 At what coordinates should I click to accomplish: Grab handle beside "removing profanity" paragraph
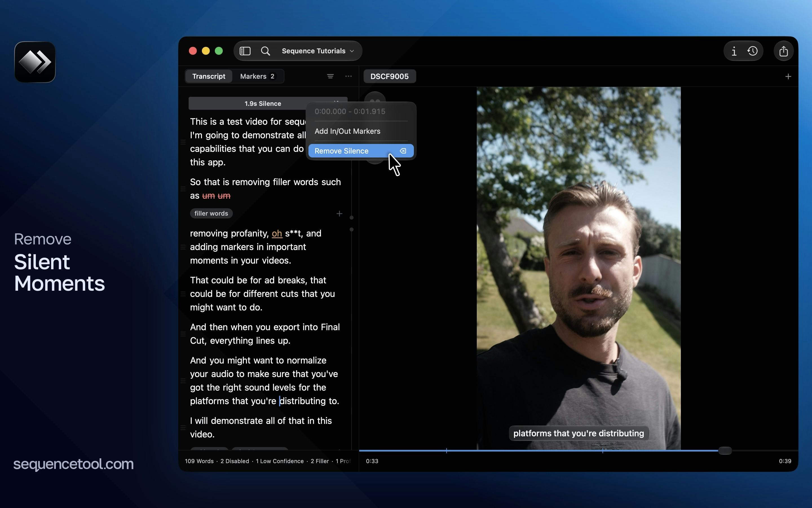(183, 247)
